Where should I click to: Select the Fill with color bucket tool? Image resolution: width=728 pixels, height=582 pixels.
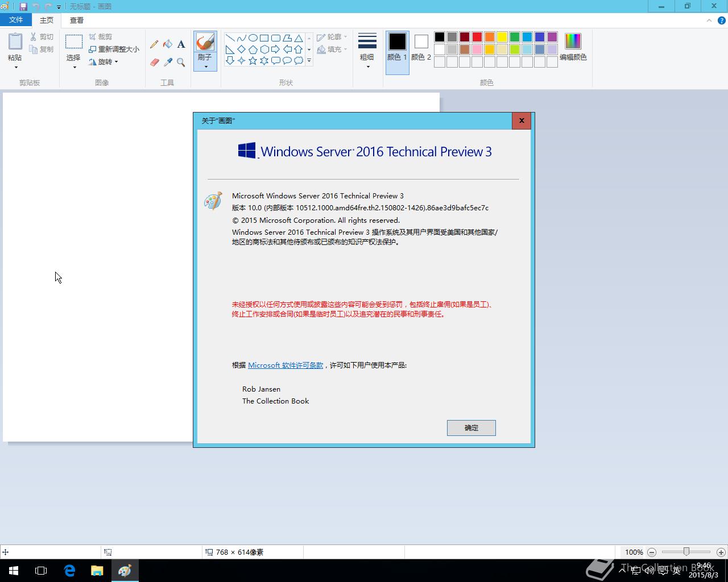click(x=167, y=44)
